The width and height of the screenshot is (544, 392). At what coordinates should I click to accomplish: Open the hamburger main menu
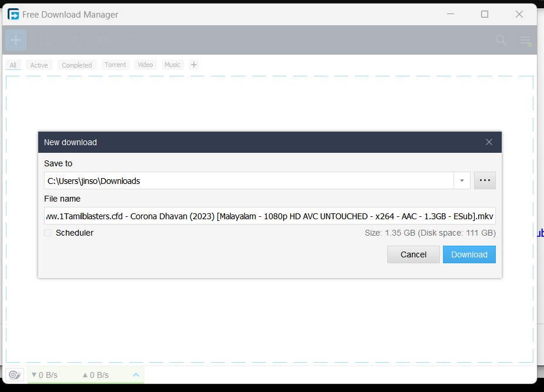click(525, 41)
